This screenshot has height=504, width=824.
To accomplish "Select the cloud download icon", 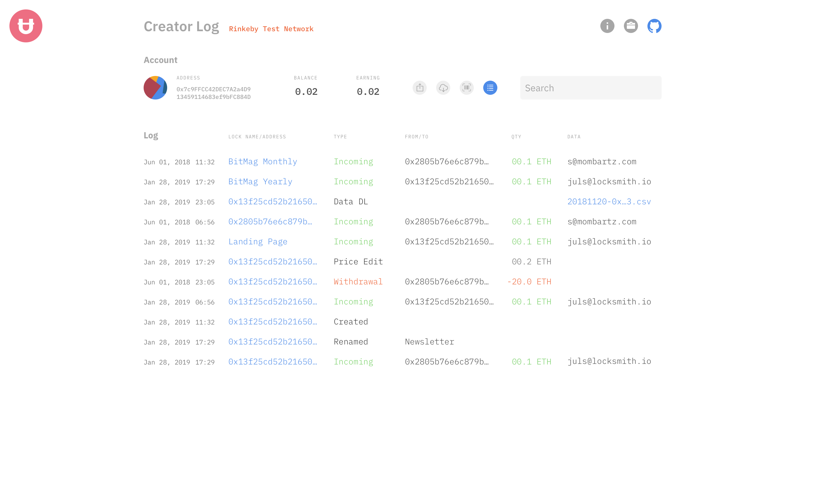I will pos(443,88).
